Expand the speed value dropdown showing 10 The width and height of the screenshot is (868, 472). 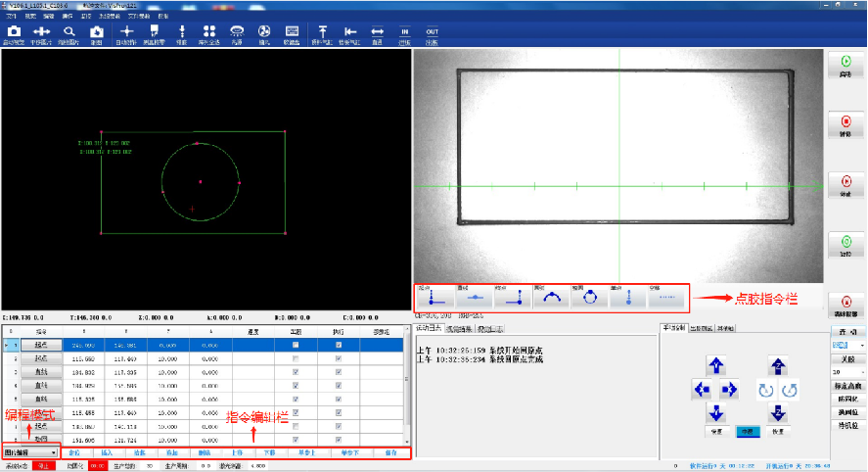(x=862, y=373)
